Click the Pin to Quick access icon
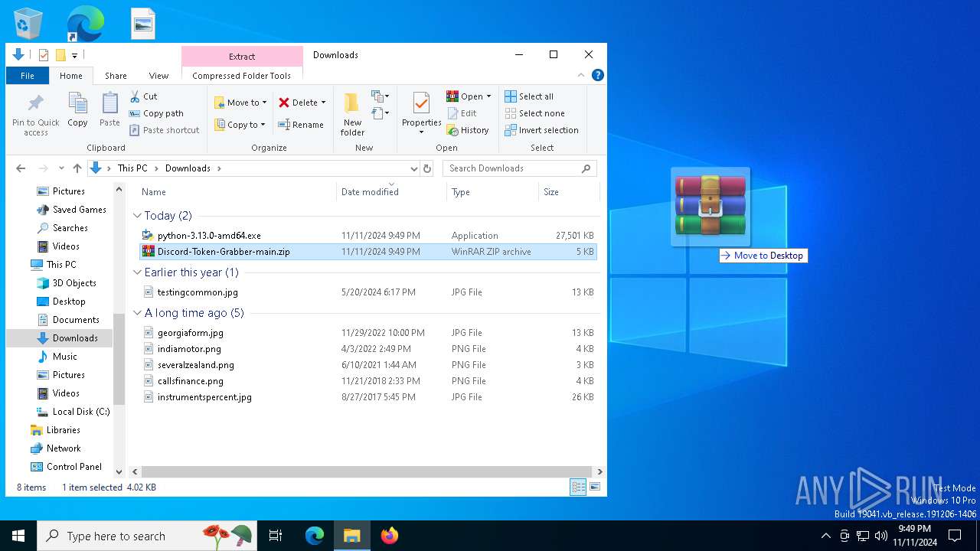The image size is (980, 551). (x=35, y=103)
